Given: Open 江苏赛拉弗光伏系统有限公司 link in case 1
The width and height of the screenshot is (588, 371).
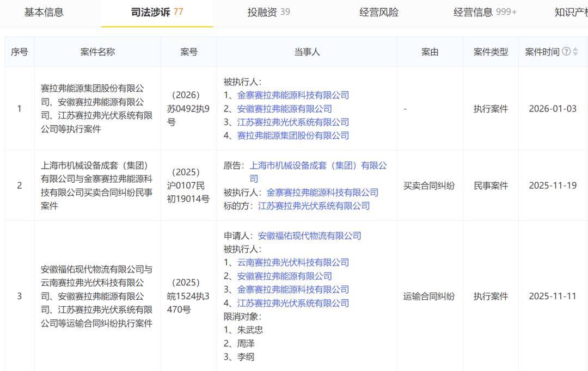Looking at the screenshot, I should [x=293, y=122].
